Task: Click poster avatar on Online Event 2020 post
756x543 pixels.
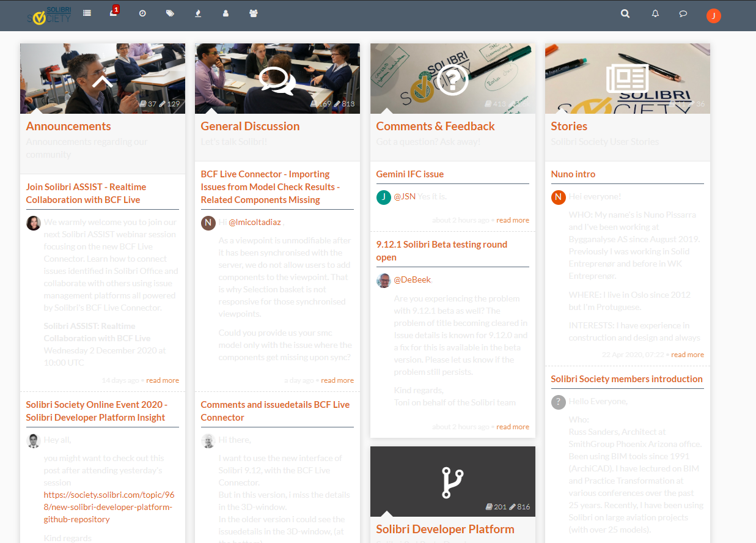Action: [34, 440]
